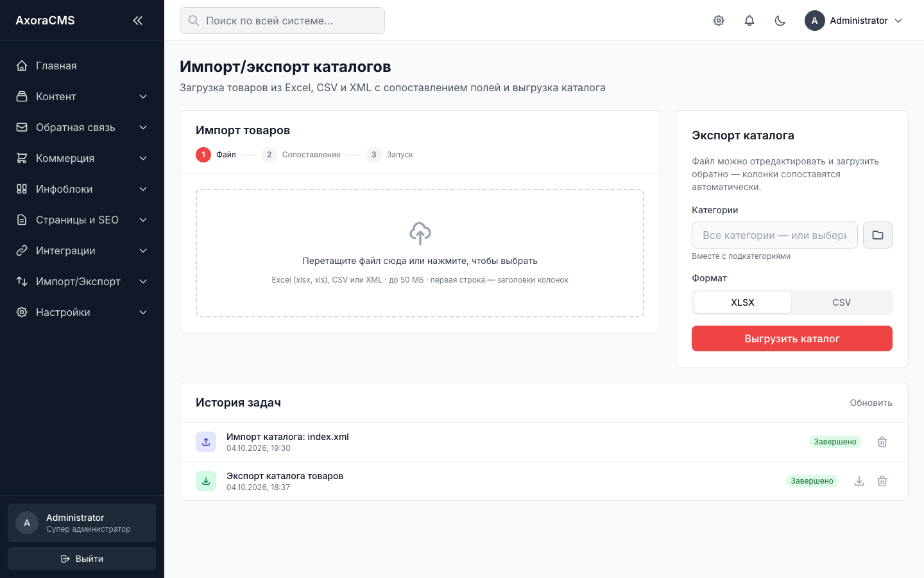This screenshot has width=924, height=578.
Task: Open notifications bell
Action: pyautogui.click(x=749, y=21)
